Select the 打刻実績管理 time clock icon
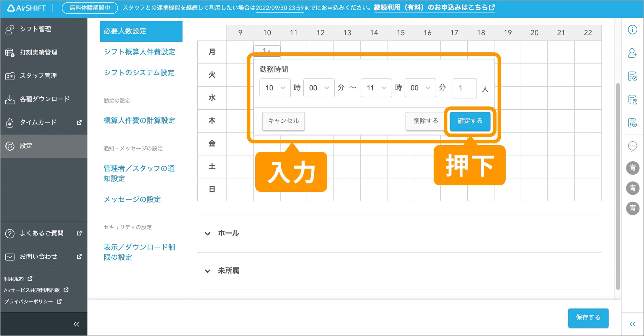 tap(10, 52)
